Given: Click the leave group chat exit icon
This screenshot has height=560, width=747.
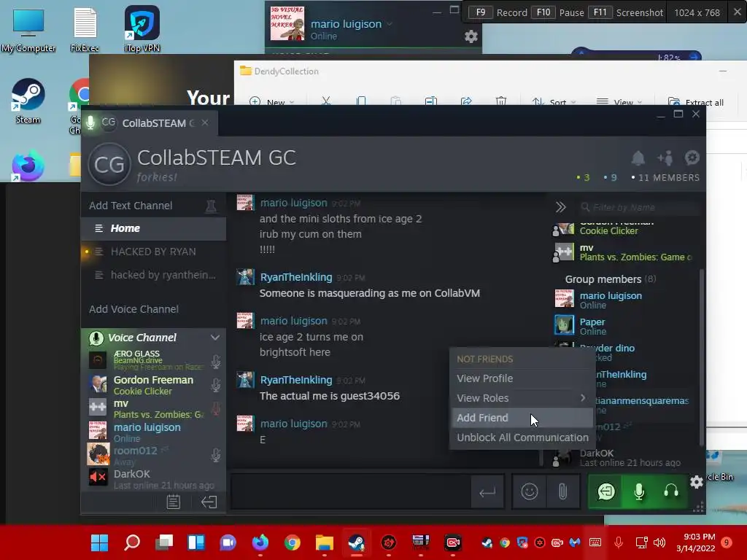Looking at the screenshot, I should (209, 502).
